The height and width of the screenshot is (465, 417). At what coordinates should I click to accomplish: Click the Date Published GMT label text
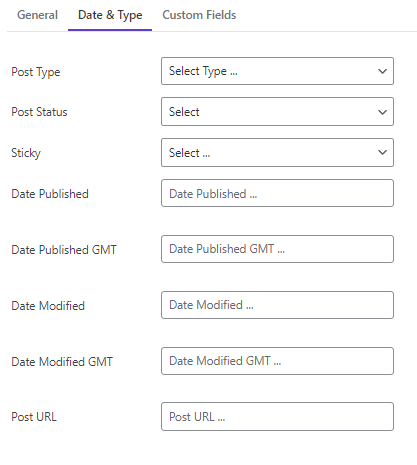[64, 250]
